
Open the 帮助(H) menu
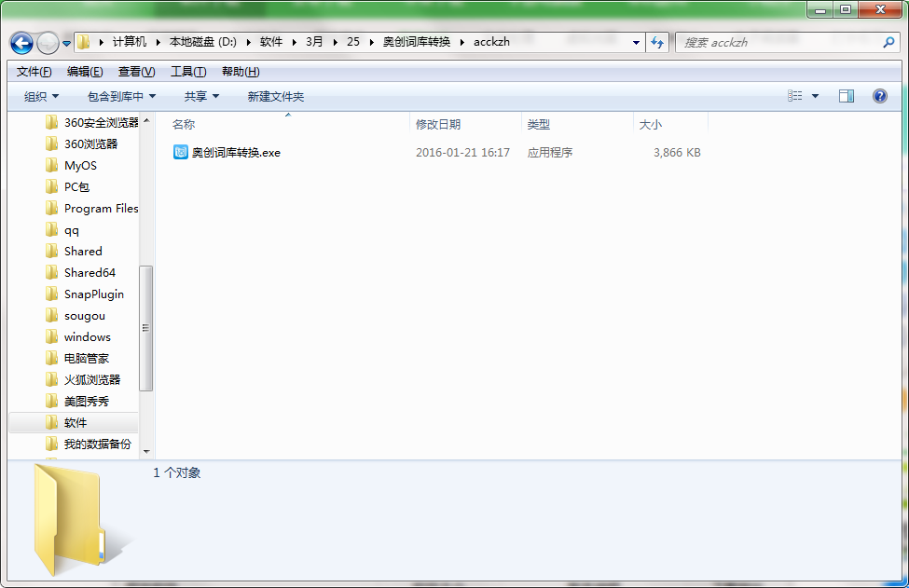tap(241, 72)
